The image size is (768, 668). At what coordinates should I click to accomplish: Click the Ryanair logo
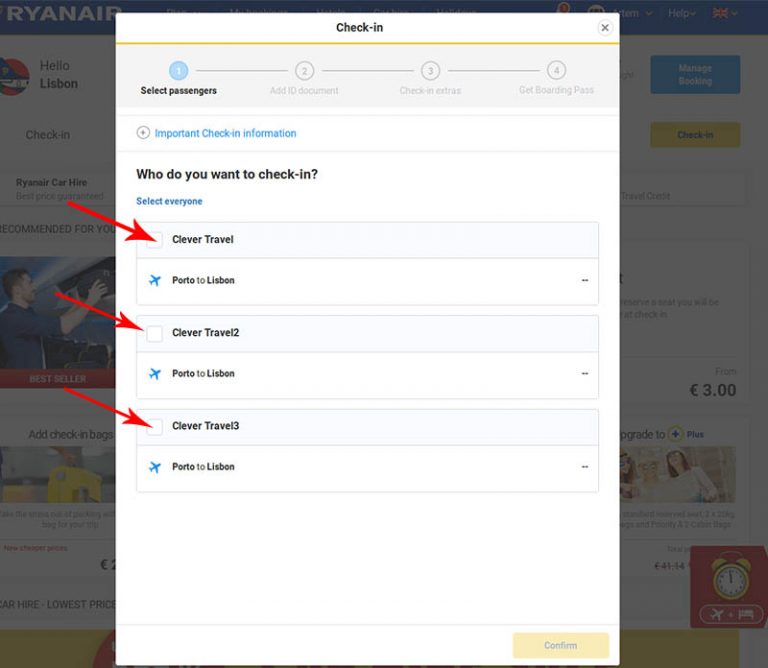60,13
